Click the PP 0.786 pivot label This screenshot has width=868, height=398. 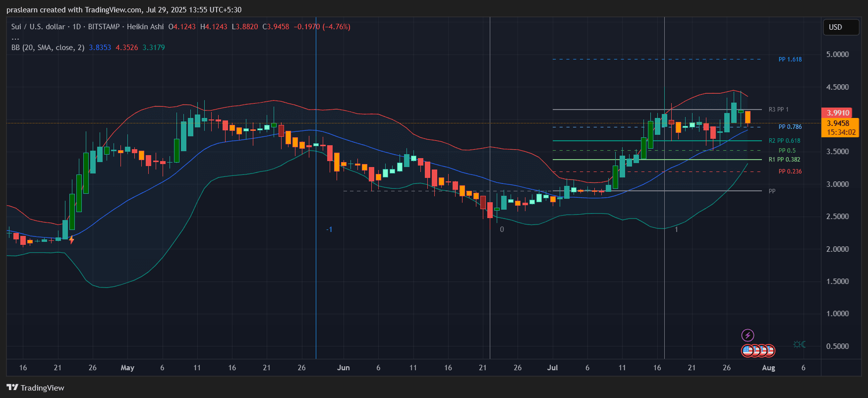(x=790, y=127)
